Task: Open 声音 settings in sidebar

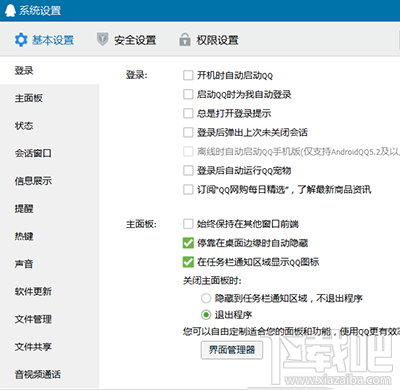Action: tap(50, 264)
